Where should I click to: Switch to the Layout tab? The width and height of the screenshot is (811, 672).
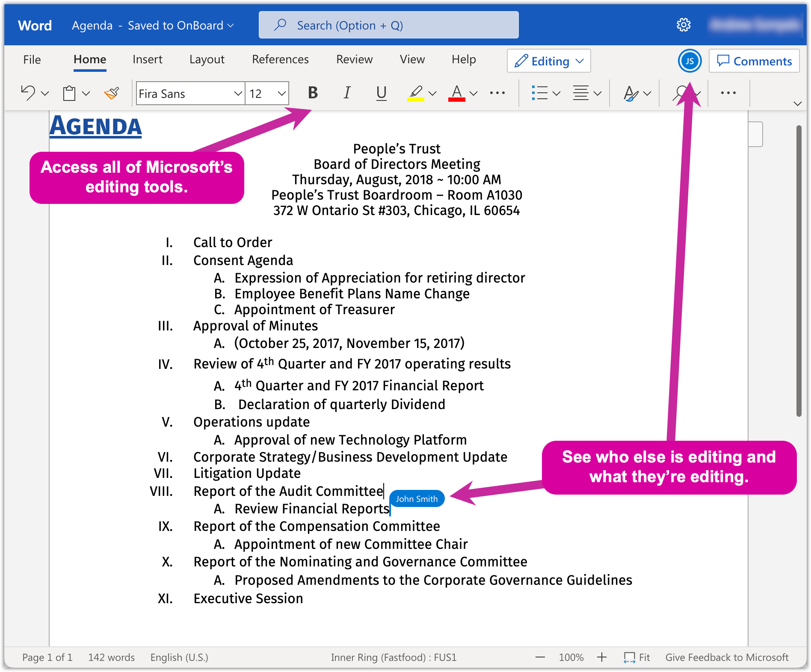(x=207, y=59)
